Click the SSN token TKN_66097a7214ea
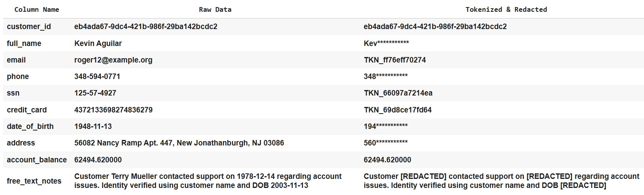Screen dimensions: 644x195 (398, 93)
